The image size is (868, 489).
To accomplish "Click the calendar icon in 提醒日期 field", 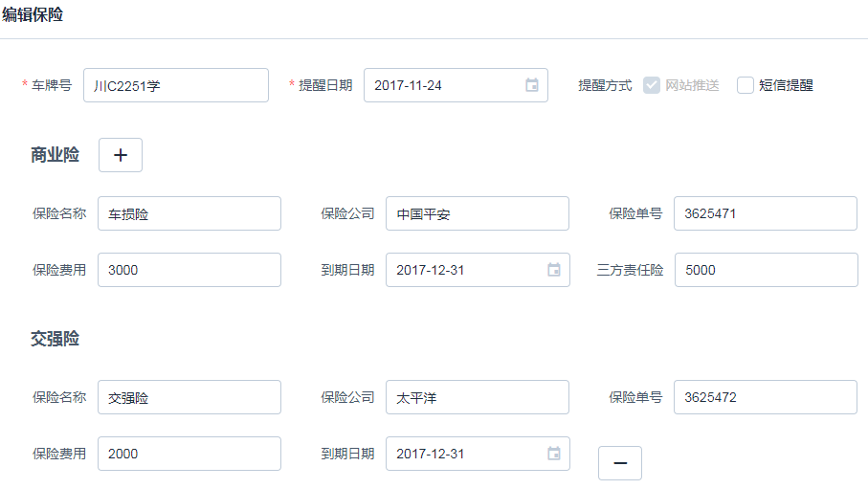I will point(532,85).
